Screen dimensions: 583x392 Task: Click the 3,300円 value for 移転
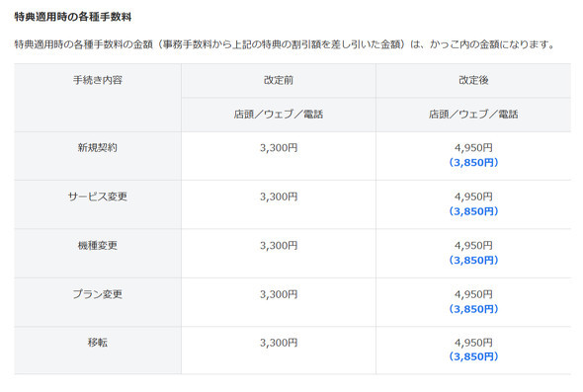tap(279, 343)
